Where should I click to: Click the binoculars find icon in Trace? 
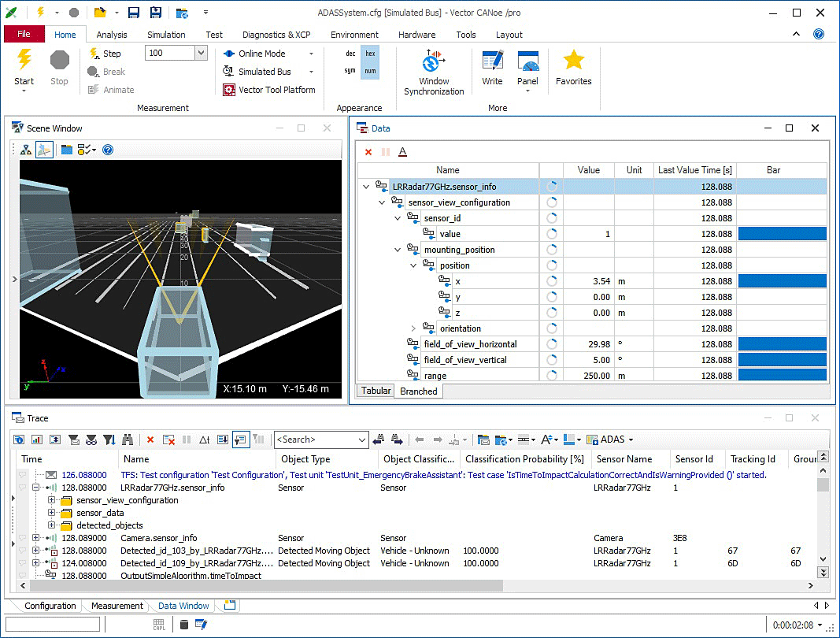pos(127,440)
